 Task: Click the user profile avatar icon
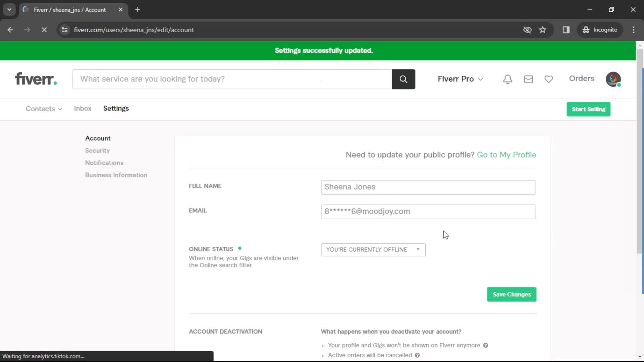[x=614, y=79]
